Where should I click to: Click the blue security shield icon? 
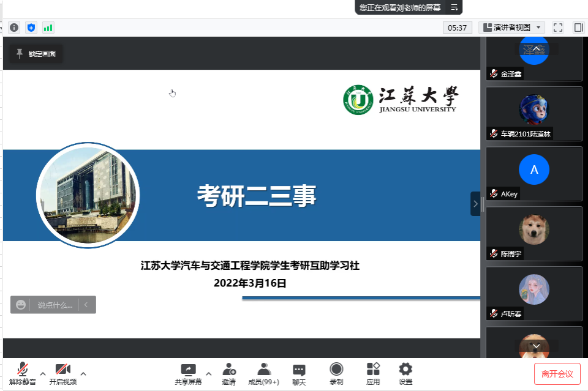pos(31,28)
